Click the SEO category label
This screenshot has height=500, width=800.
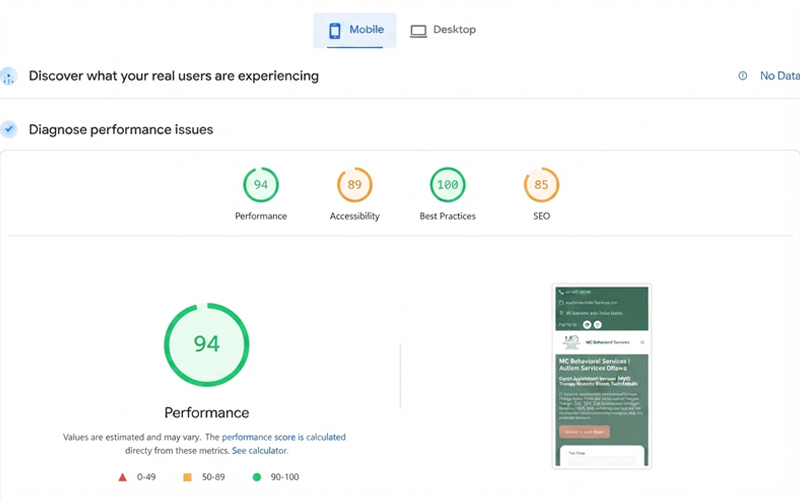point(541,216)
